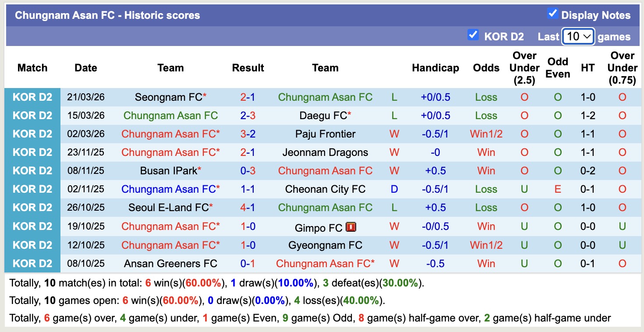The width and height of the screenshot is (644, 332).
Task: Open the Daegu FC team page
Action: [x=323, y=115]
